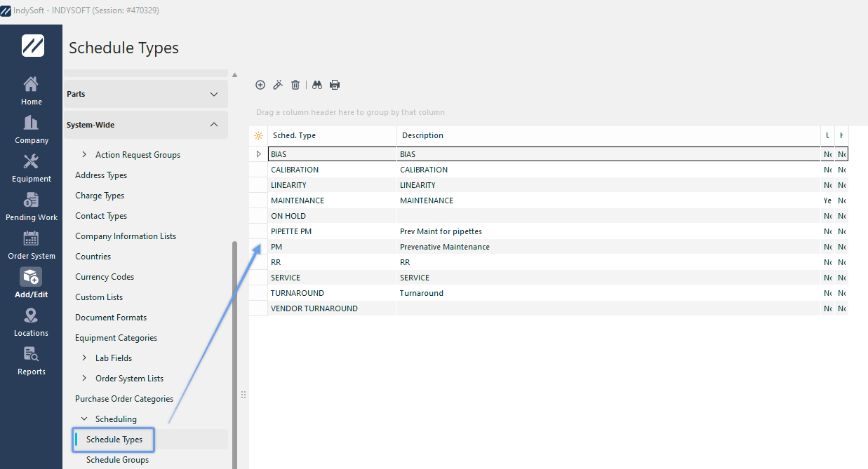Click the printer icon
Viewport: 868px width, 469px height.
point(335,85)
